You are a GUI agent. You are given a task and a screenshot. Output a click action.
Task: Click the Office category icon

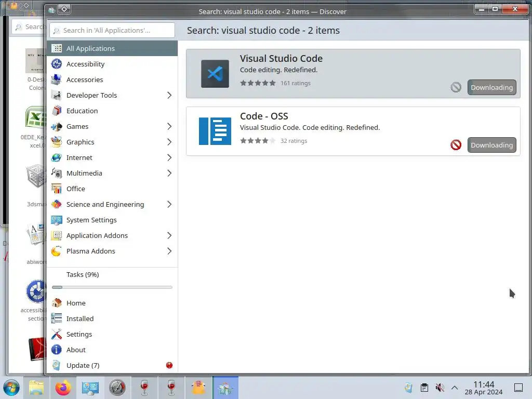[56, 189]
